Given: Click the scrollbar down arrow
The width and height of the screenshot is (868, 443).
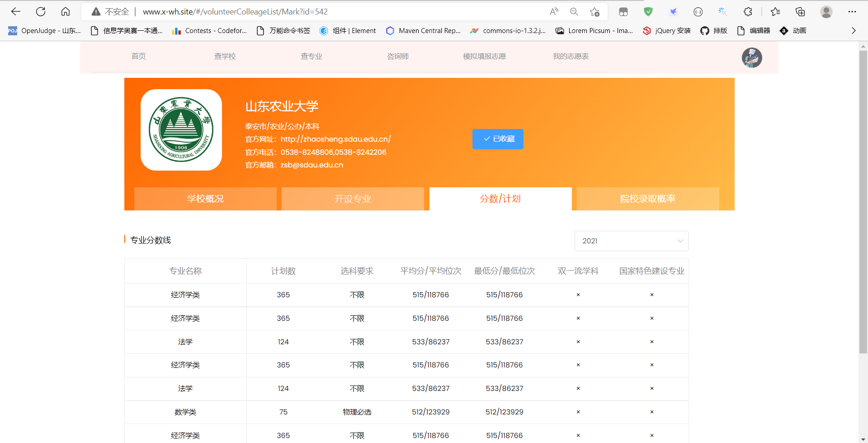Looking at the screenshot, I should [863, 439].
